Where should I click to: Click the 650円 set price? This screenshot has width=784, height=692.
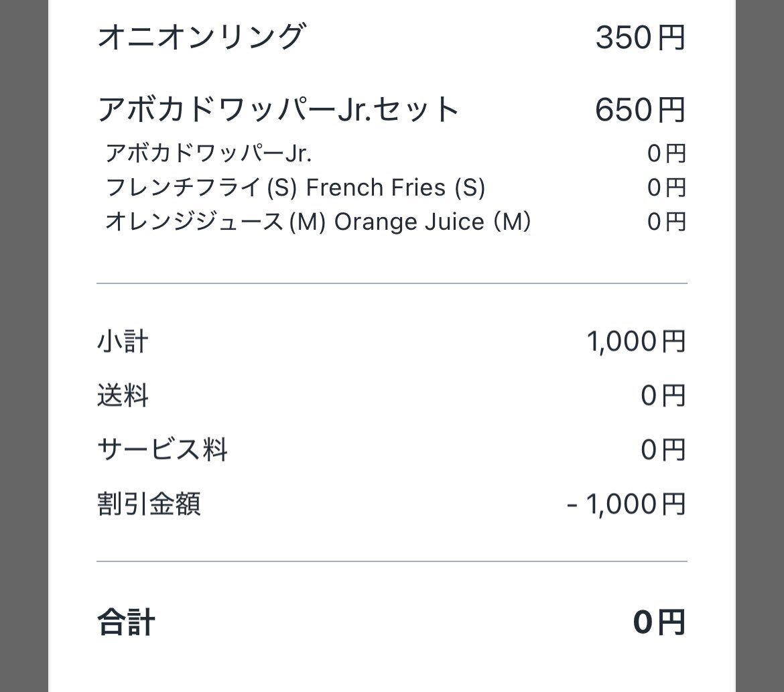[x=641, y=110]
